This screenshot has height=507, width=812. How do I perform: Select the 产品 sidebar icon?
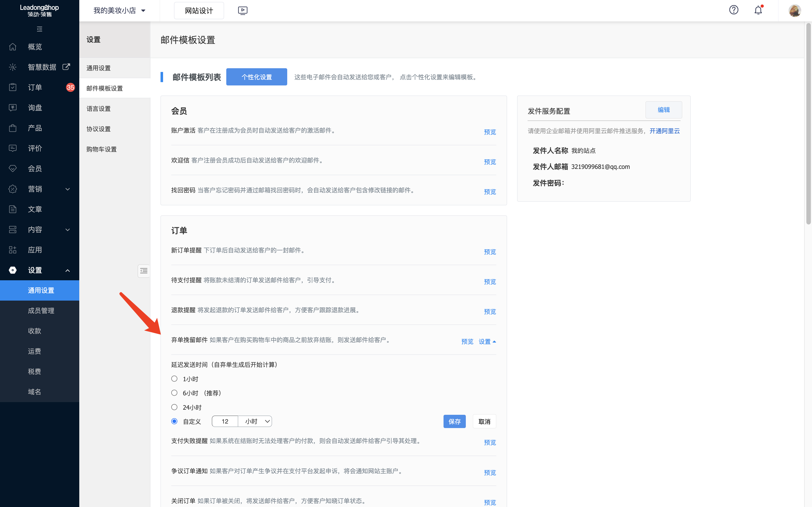(x=35, y=128)
